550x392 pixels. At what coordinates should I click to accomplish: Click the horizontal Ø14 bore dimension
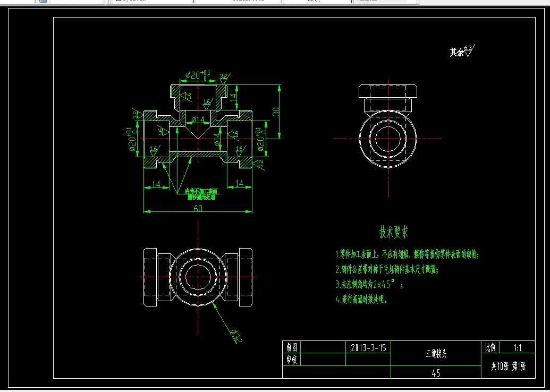(198, 120)
